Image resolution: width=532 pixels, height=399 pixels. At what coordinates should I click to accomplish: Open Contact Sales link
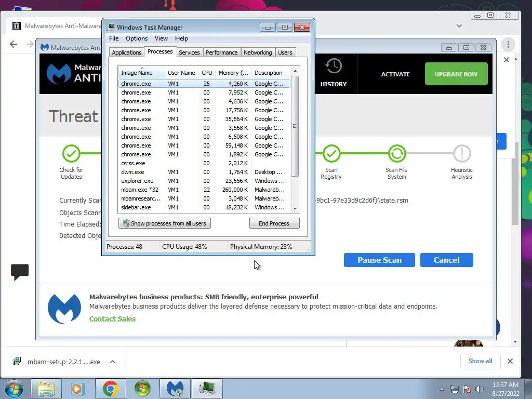(x=112, y=318)
